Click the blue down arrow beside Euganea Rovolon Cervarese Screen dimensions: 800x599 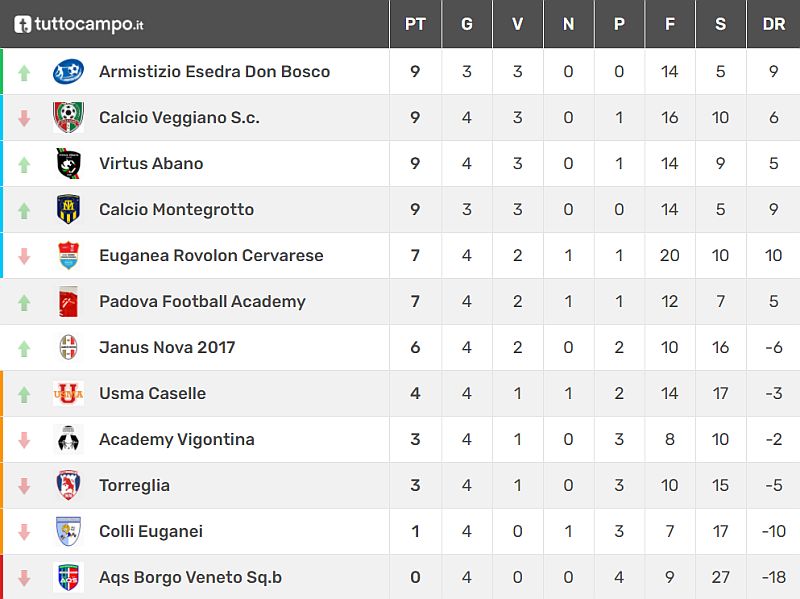(19, 255)
